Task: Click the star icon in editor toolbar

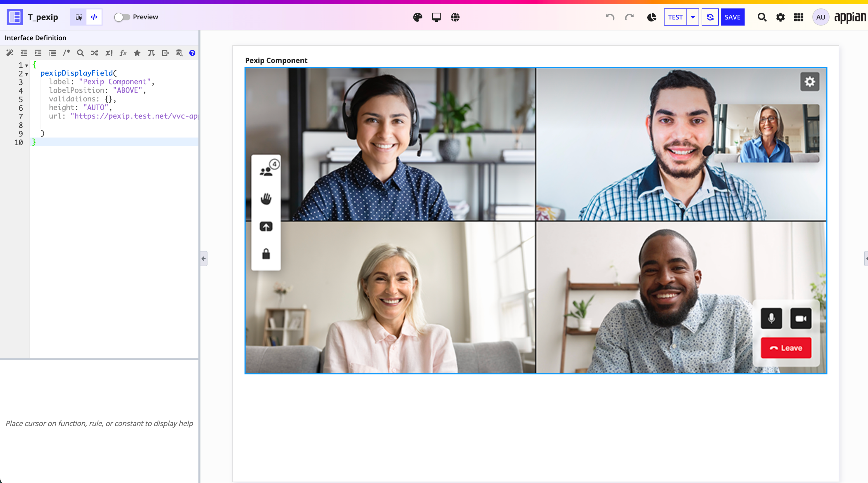Action: point(137,53)
